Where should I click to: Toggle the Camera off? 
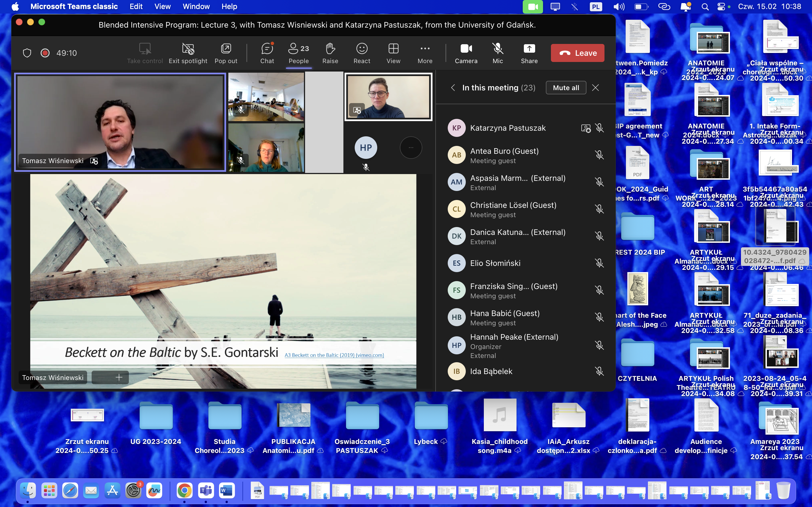466,53
